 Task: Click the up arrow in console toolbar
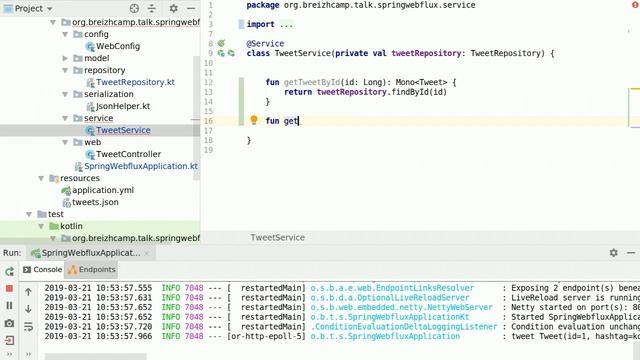[x=28, y=291]
